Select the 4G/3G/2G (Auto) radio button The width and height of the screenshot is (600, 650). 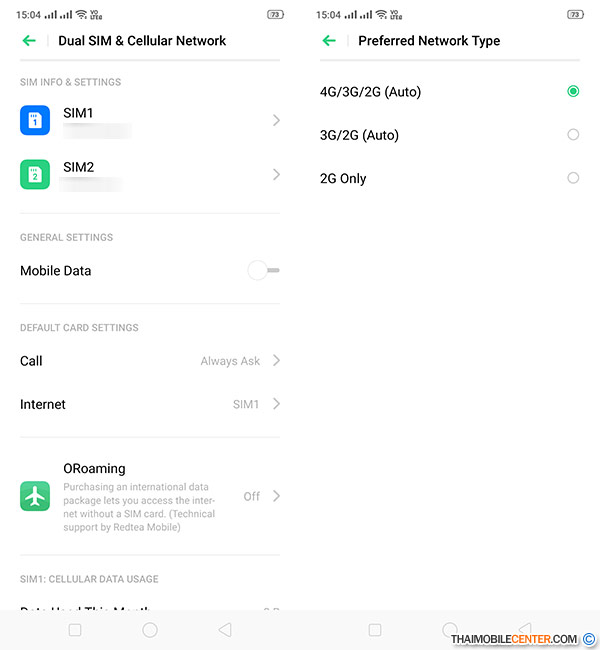coord(573,91)
